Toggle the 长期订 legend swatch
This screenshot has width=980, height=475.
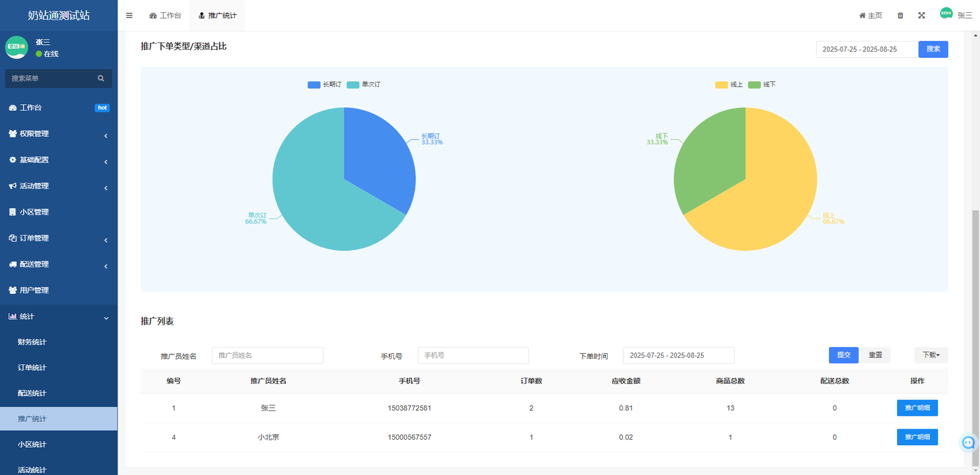314,85
